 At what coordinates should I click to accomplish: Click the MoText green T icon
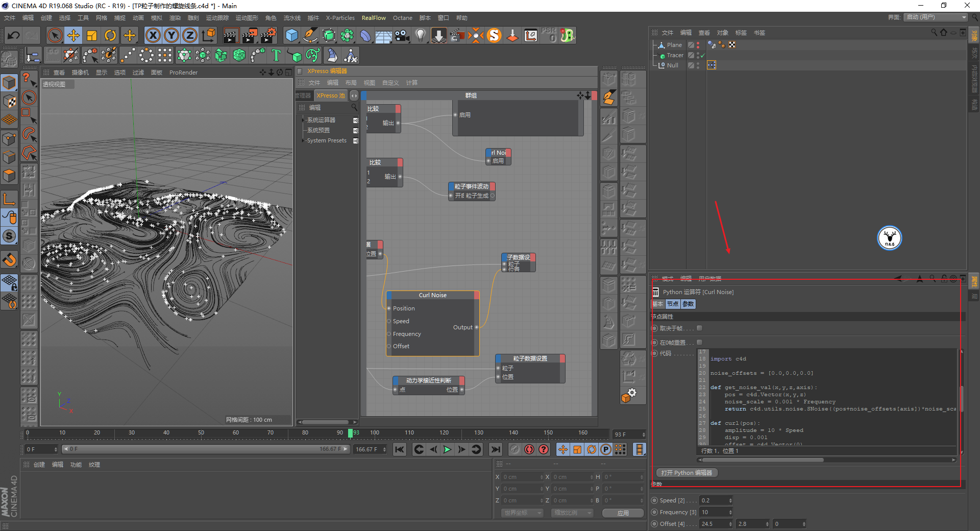click(276, 55)
